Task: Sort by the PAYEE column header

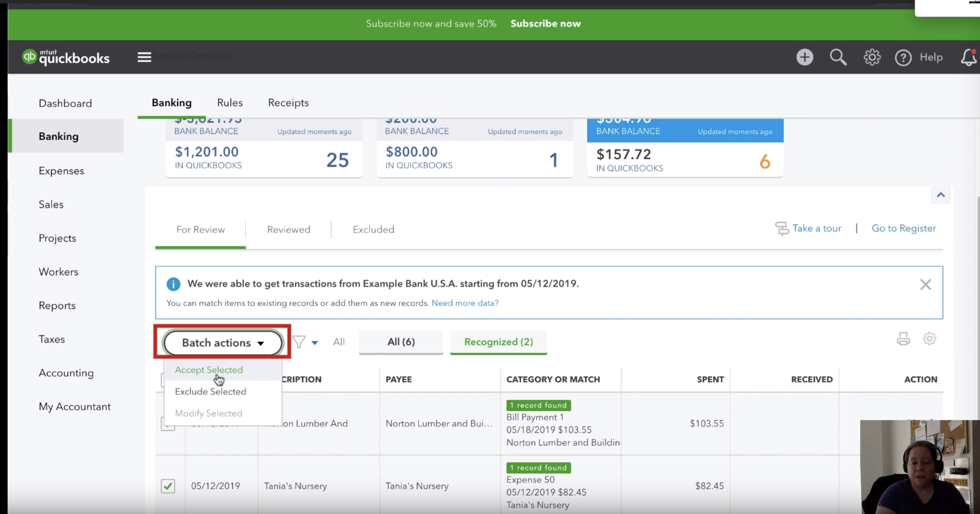Action: (399, 379)
